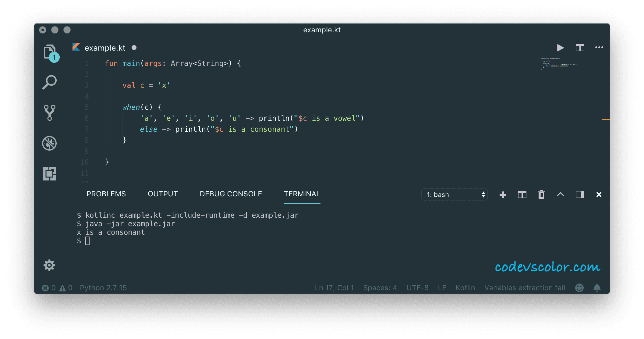
Task: Switch to the DEBUG CONSOLE tab
Action: tap(231, 194)
